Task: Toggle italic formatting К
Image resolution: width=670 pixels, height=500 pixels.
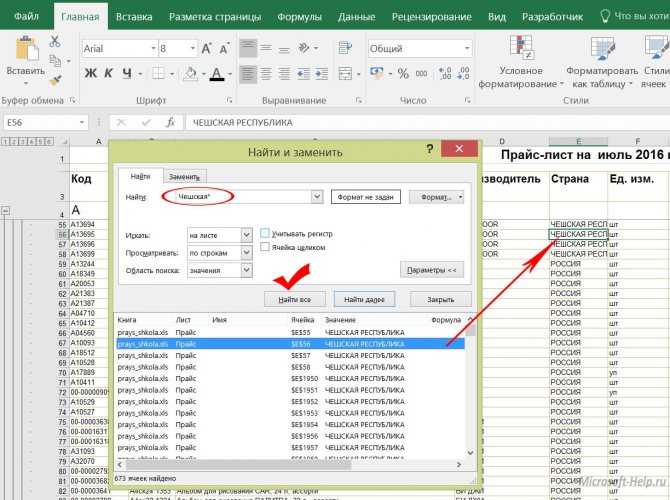Action: (x=109, y=74)
